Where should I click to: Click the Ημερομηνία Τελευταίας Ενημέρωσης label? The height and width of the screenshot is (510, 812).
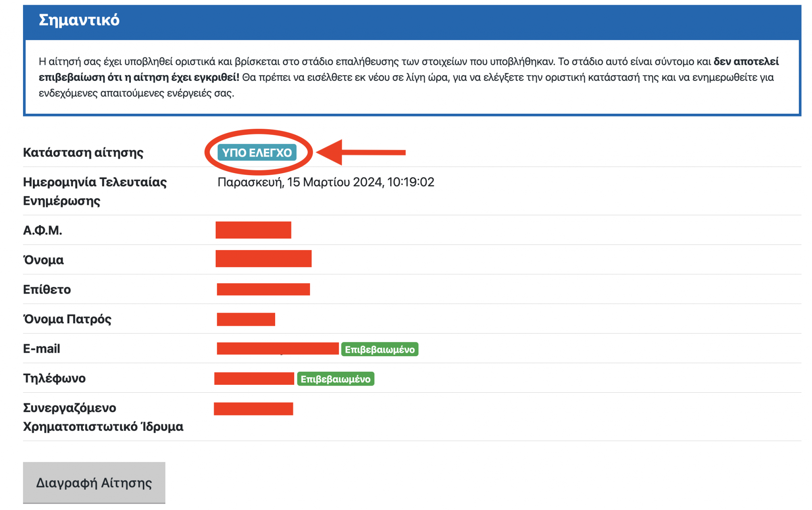coord(95,191)
